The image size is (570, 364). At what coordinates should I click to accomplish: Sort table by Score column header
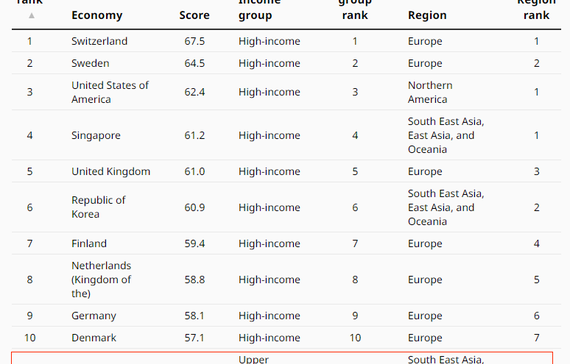pos(194,15)
